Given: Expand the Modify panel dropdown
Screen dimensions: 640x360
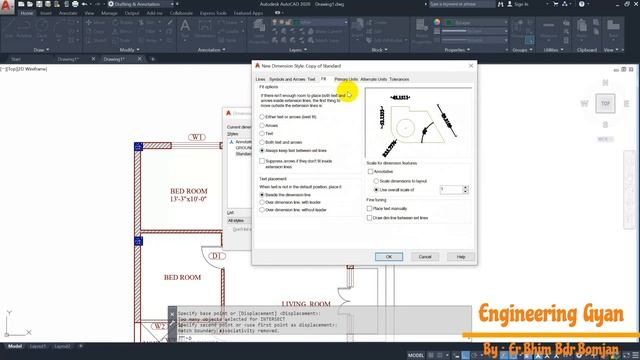Looking at the screenshot, I should pyautogui.click(x=129, y=50).
